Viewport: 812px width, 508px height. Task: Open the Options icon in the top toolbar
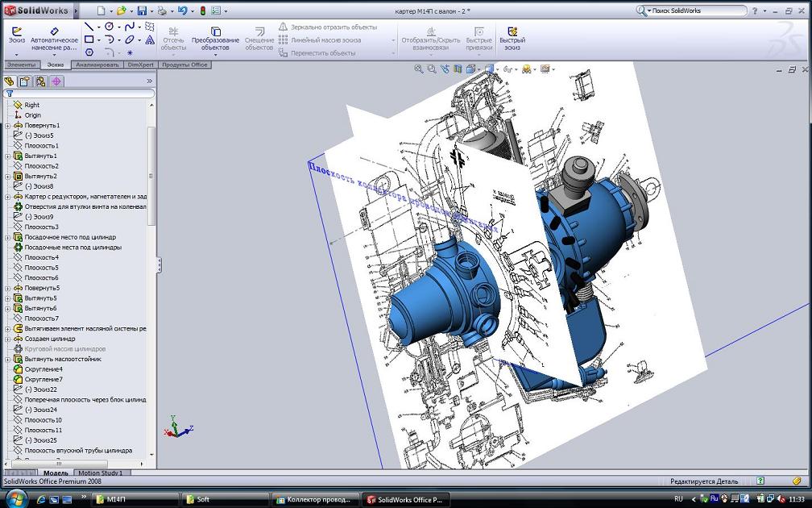tap(217, 10)
